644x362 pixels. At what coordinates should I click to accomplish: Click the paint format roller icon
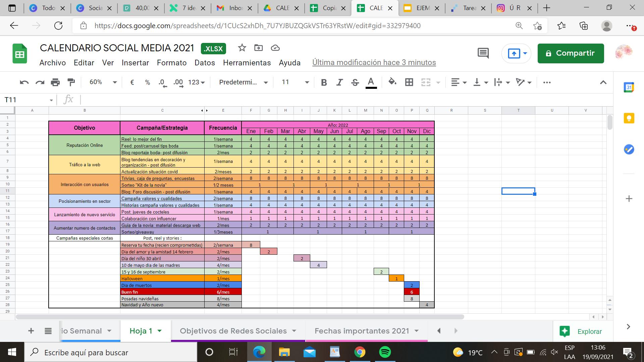[71, 82]
